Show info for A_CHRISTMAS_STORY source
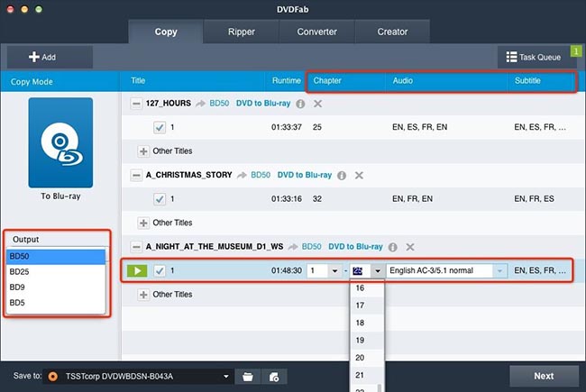This screenshot has height=392, width=586. tap(342, 176)
